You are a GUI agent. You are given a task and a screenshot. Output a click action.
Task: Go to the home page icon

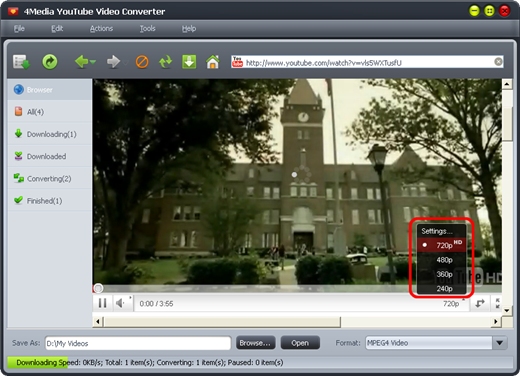pos(213,62)
